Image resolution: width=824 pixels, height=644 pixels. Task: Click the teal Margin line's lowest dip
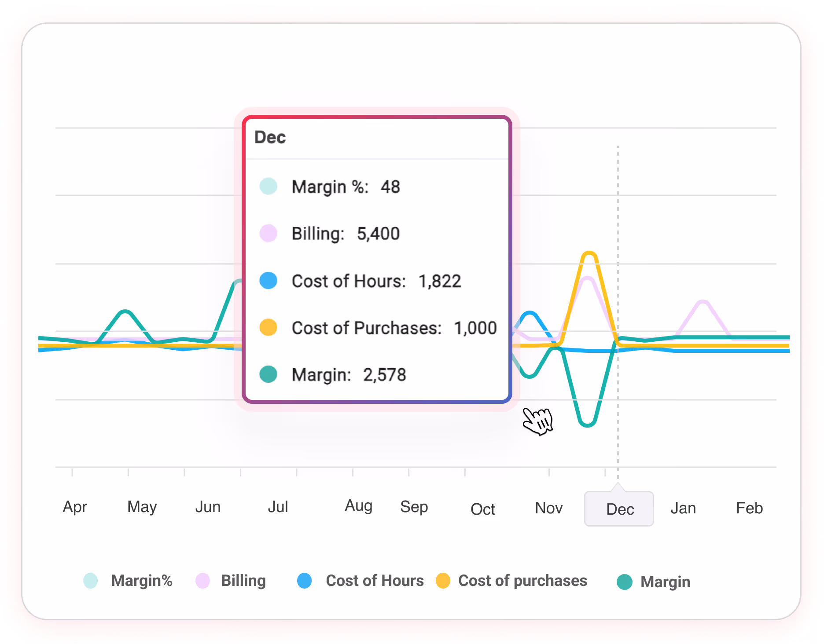[588, 425]
